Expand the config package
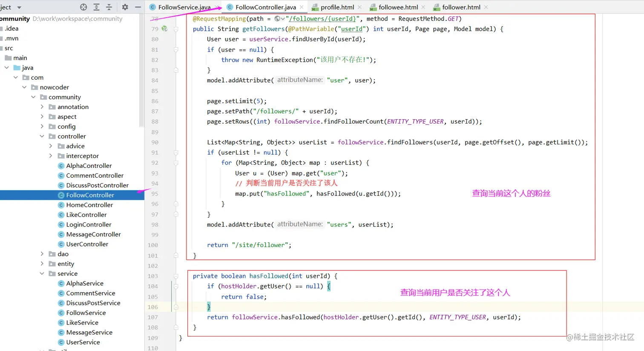Image resolution: width=644 pixels, height=351 pixels. (42, 126)
